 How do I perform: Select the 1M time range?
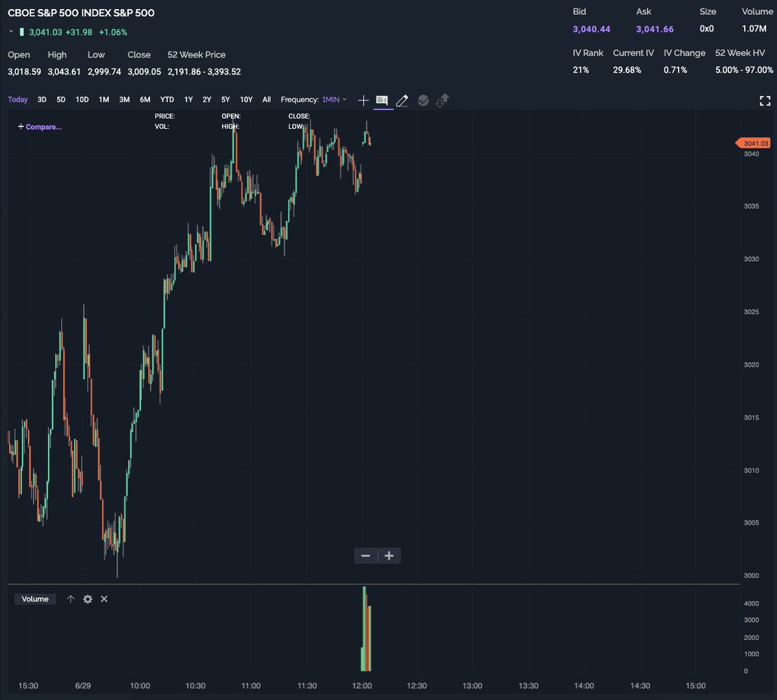pyautogui.click(x=104, y=100)
